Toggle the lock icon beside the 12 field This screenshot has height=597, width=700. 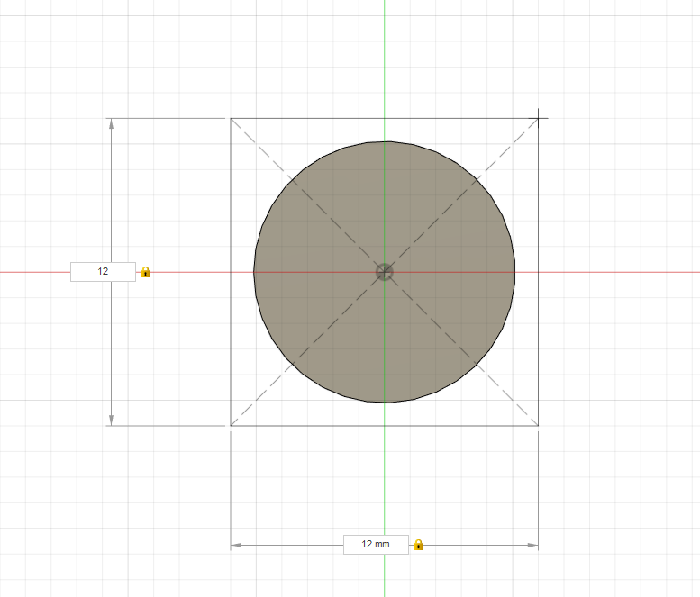click(x=146, y=272)
